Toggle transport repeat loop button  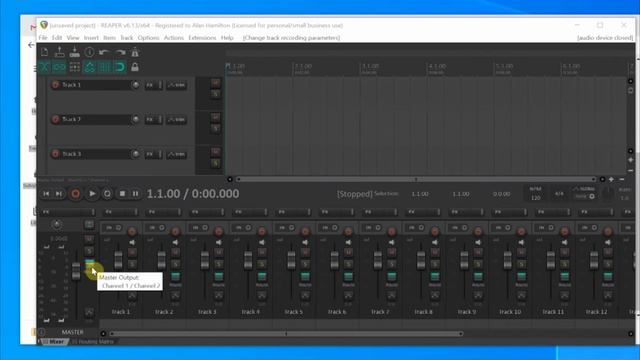click(107, 194)
